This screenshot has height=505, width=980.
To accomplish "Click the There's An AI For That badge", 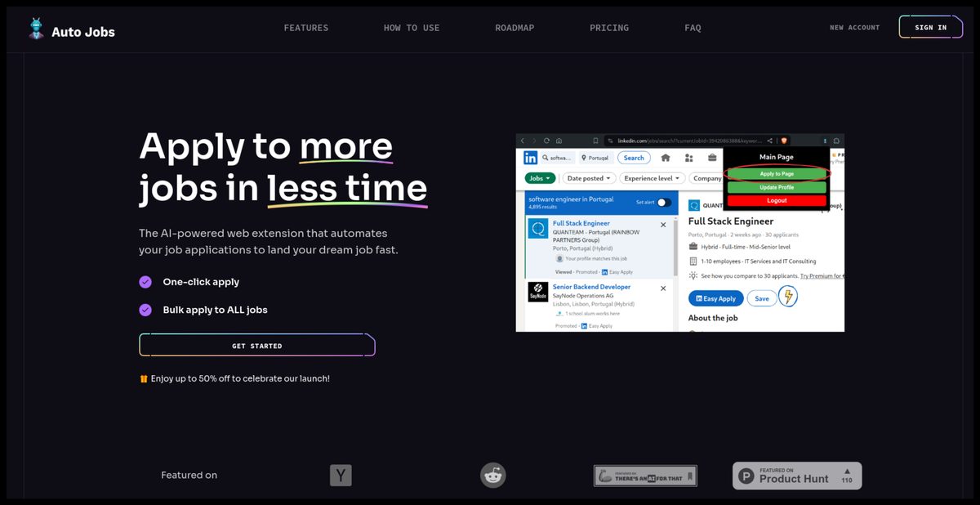I will pyautogui.click(x=645, y=476).
